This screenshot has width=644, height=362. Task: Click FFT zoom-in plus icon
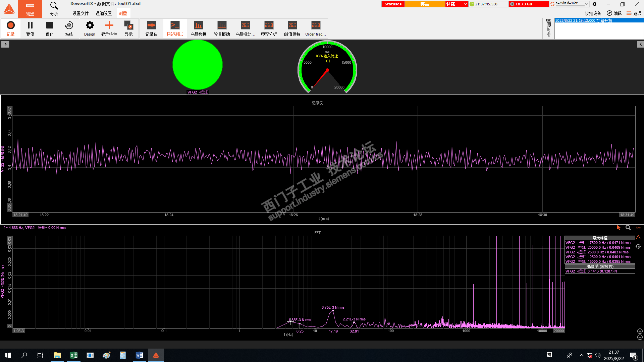click(x=640, y=331)
